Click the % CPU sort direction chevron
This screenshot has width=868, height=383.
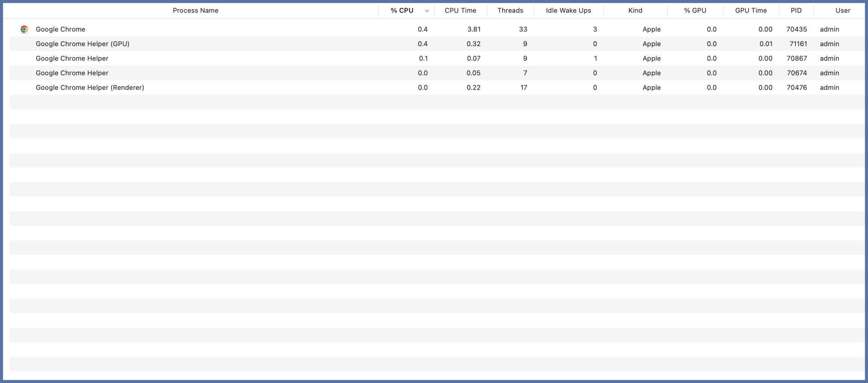coord(426,11)
